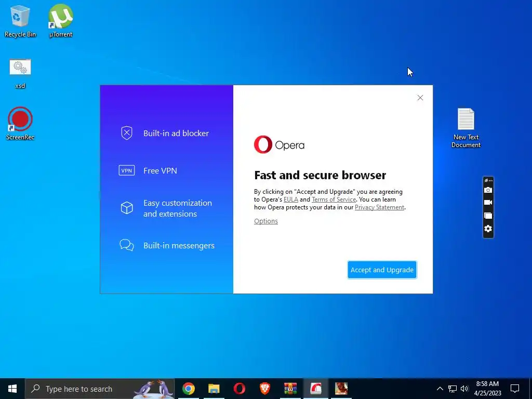This screenshot has width=532, height=399.
Task: Click the Easy customization and extensions text
Action: (178, 208)
